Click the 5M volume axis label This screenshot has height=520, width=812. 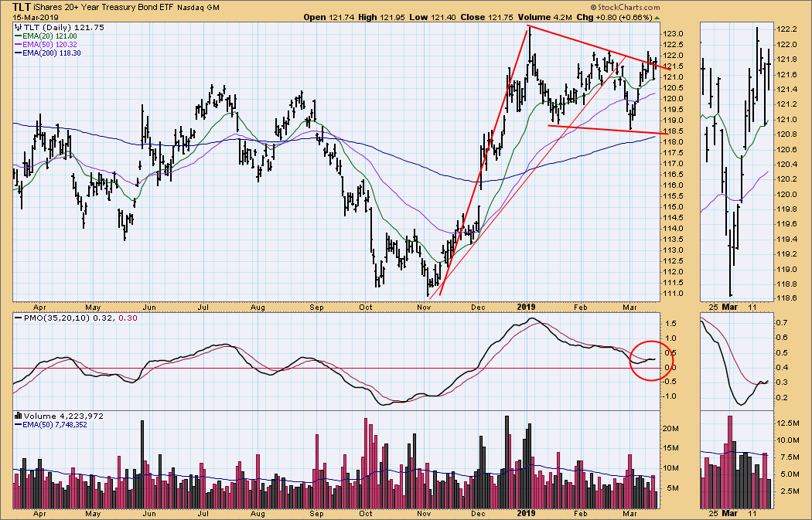(672, 488)
